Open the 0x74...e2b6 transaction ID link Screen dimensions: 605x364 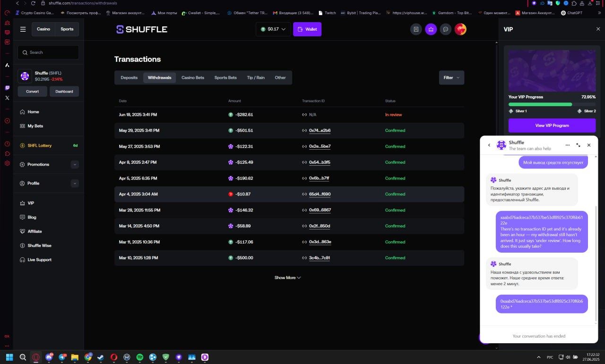[x=320, y=131]
